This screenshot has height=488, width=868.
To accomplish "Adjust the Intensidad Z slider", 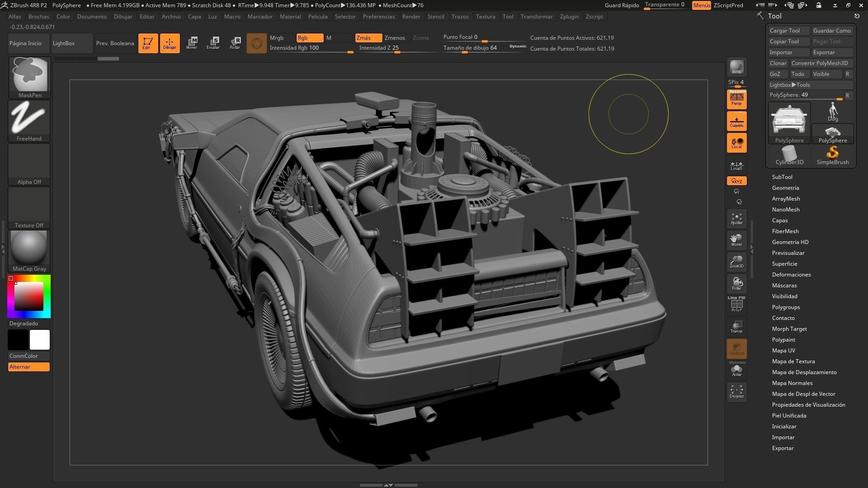I will (398, 48).
